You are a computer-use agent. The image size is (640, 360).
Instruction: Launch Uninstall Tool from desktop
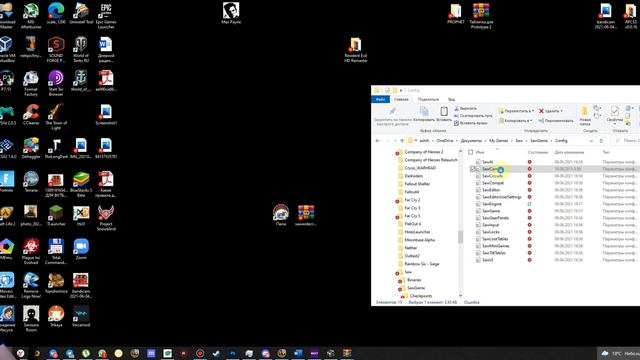[x=81, y=14]
